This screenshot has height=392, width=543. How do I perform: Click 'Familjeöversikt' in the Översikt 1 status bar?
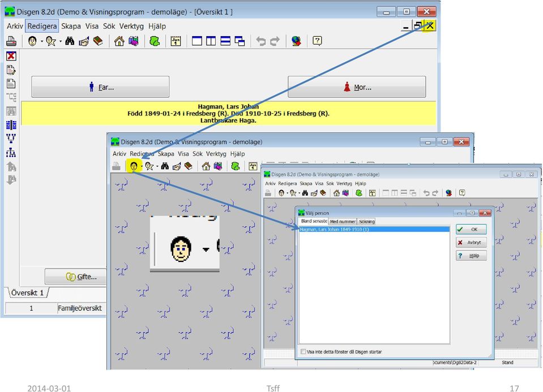80,308
